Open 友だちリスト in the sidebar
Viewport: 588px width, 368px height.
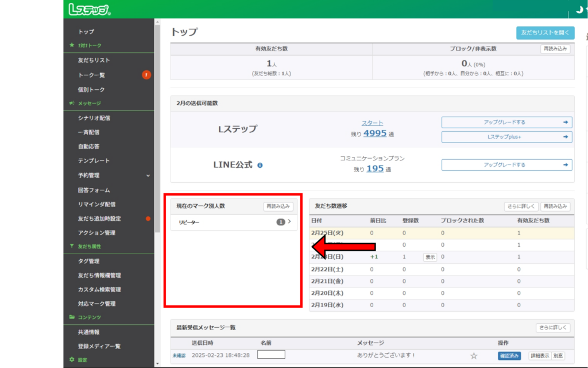point(94,60)
